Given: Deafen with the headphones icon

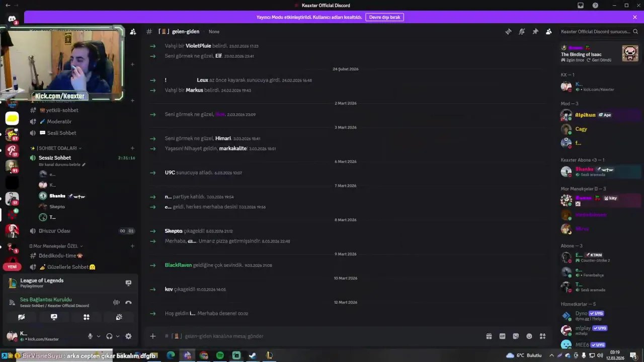Looking at the screenshot, I should point(109,336).
